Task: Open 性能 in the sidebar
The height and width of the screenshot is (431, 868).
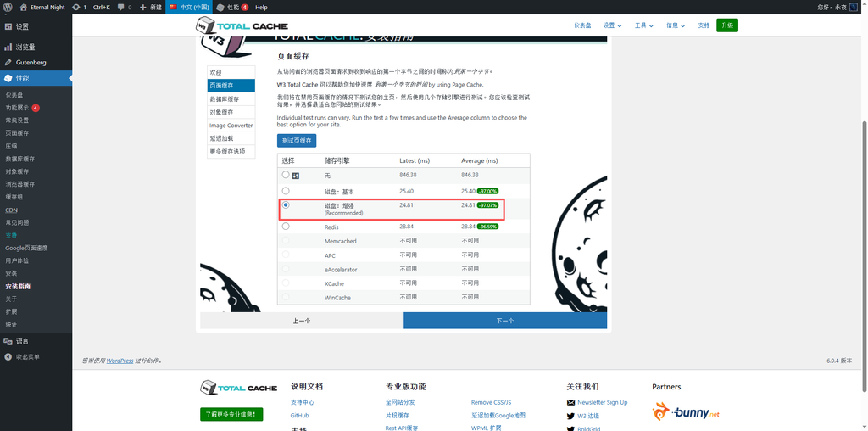Action: (x=36, y=78)
